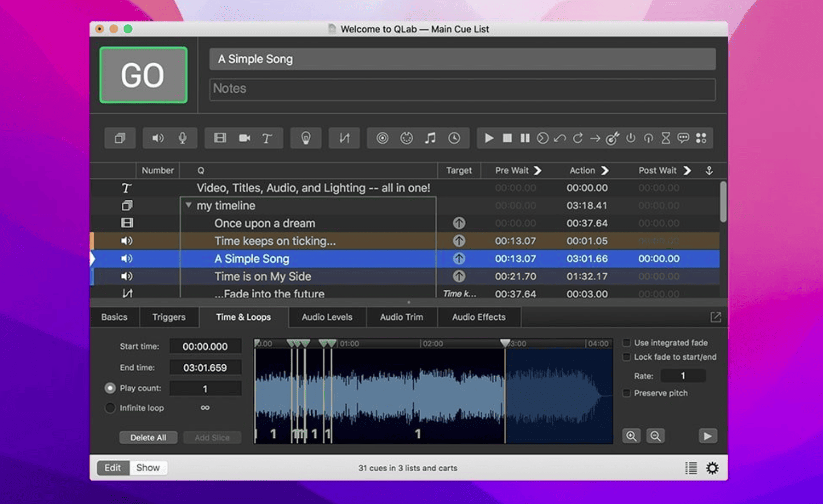Image resolution: width=823 pixels, height=504 pixels.
Task: Add a Light cue with the bulb icon
Action: pyautogui.click(x=306, y=138)
